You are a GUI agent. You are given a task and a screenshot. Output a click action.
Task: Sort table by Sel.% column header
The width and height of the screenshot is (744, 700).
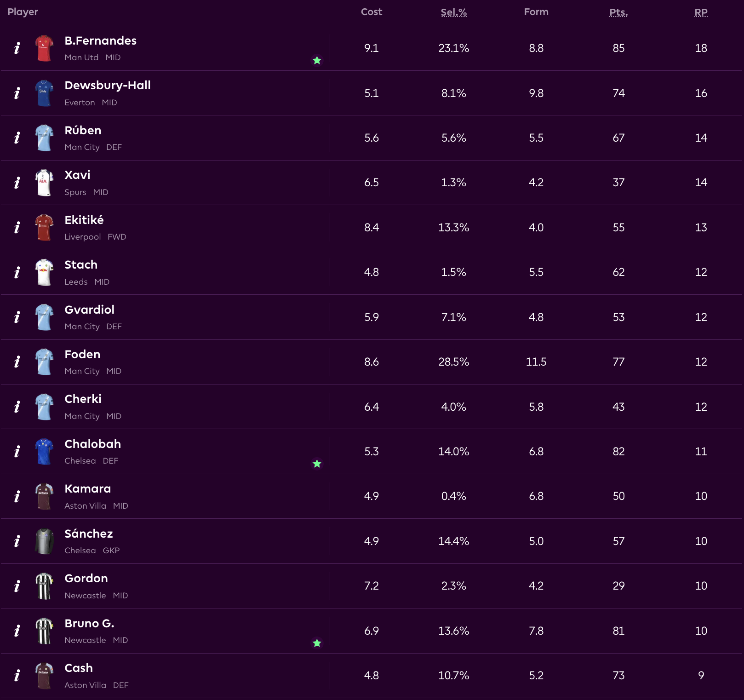click(453, 12)
